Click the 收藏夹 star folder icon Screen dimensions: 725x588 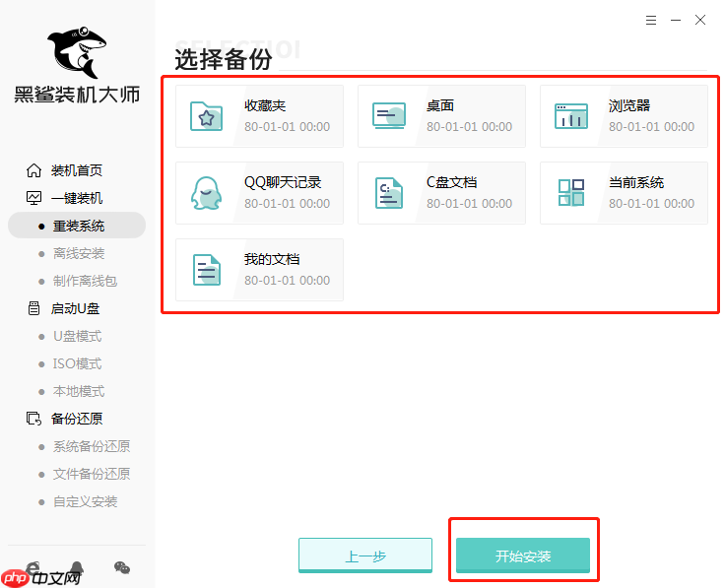(206, 116)
